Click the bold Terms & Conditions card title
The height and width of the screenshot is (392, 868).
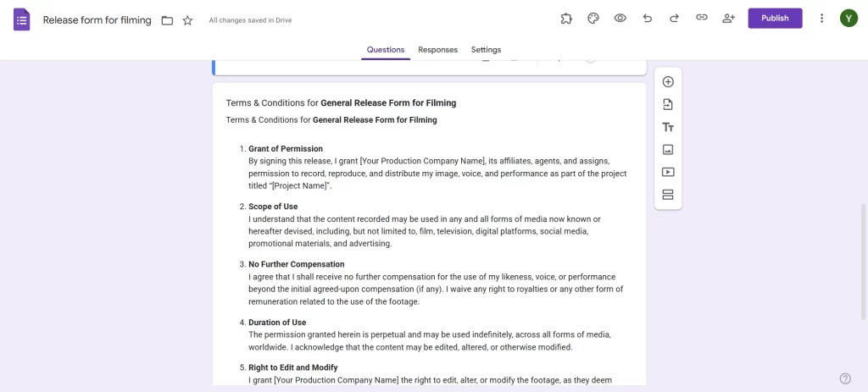341,102
